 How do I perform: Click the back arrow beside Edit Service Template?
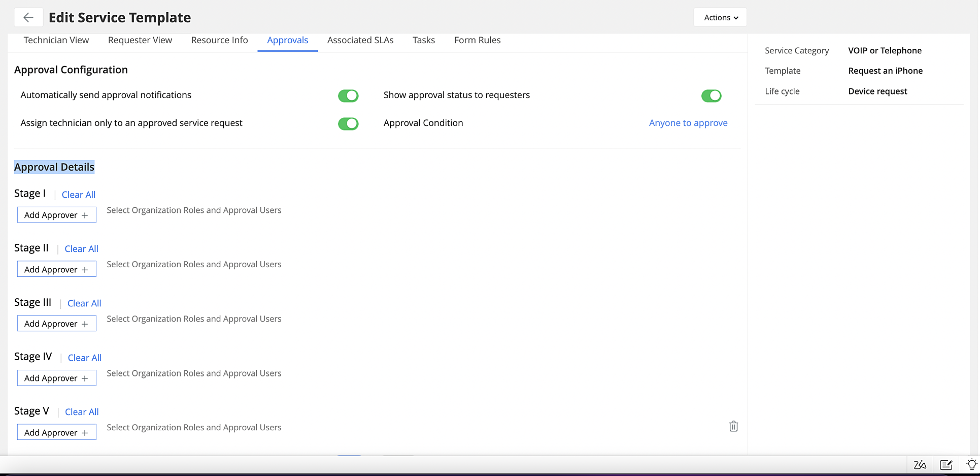28,17
